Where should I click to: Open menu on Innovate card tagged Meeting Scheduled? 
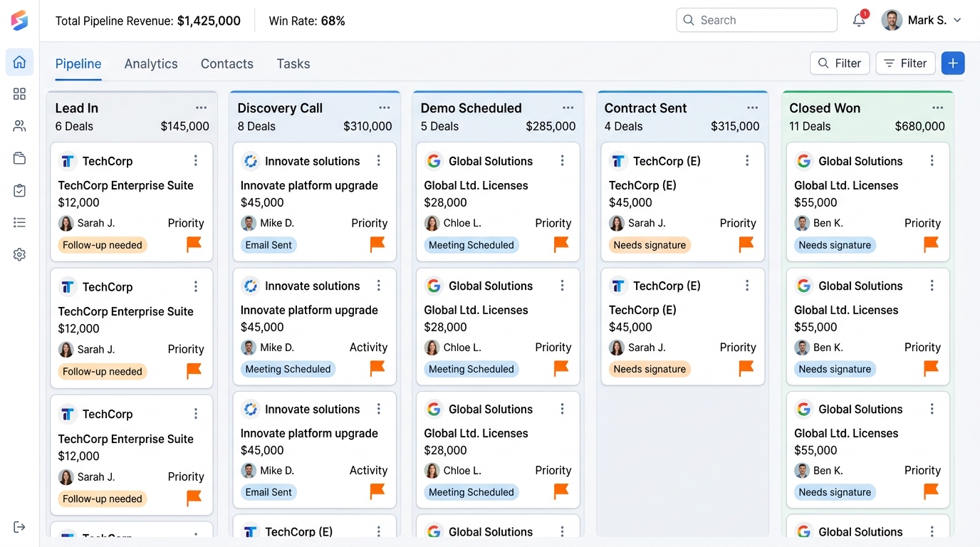[x=379, y=286]
